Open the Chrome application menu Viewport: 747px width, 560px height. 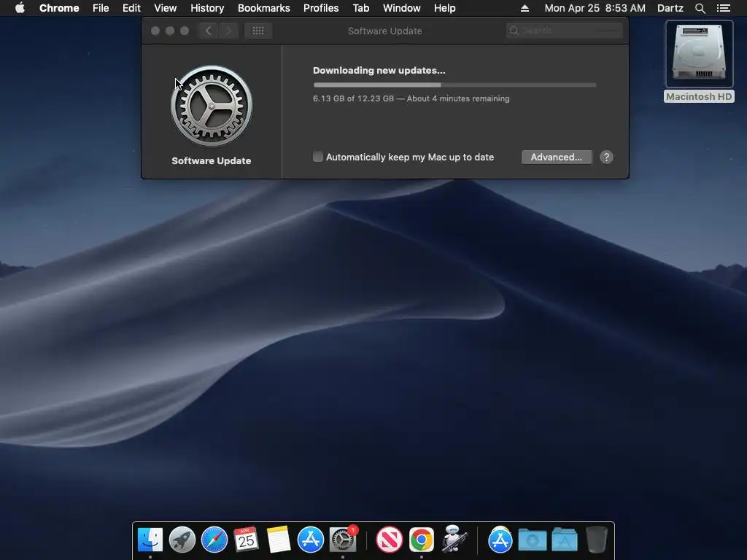[59, 8]
